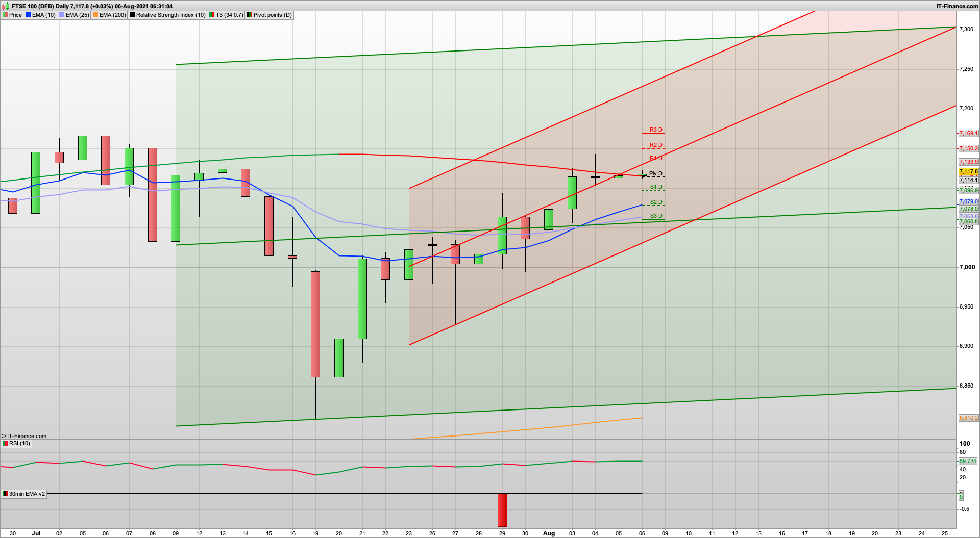Click the 30min EMA v2 panel icon
980x538 pixels.
[5, 494]
